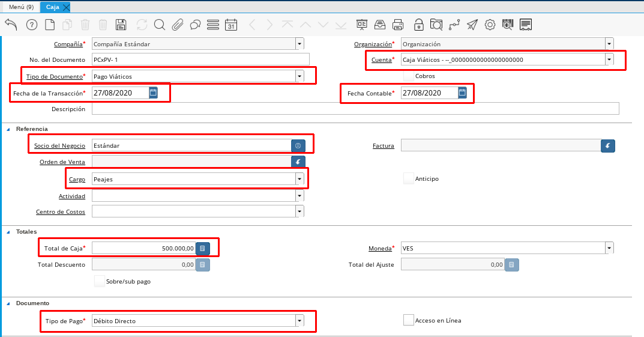This screenshot has width=644, height=337.
Task: Open the archive tray icon
Action: [380, 25]
